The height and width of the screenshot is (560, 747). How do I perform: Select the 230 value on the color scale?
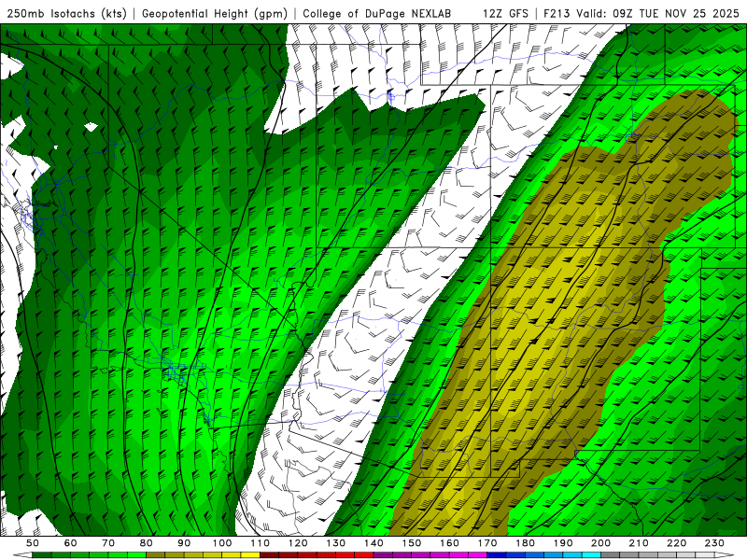(x=714, y=543)
